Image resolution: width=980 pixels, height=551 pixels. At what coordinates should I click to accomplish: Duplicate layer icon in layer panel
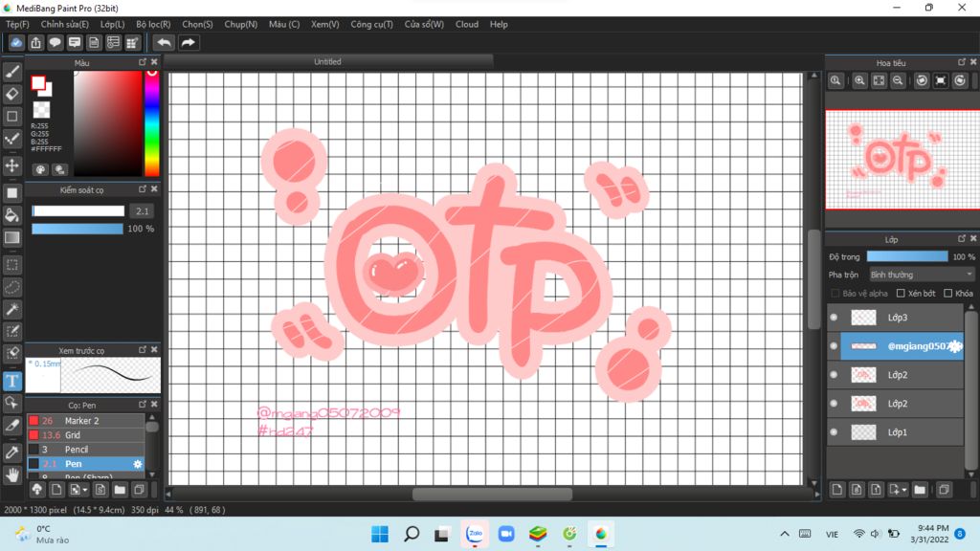tap(944, 490)
